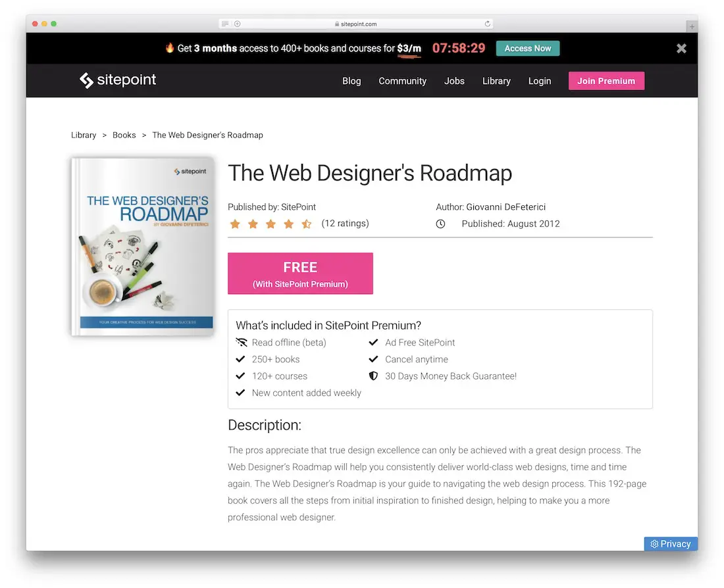Click the Join Premium button

click(x=606, y=81)
